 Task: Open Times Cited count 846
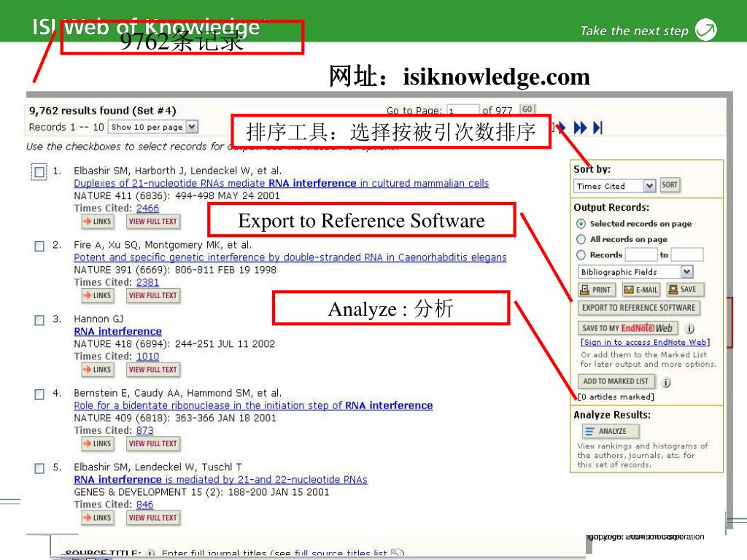coord(145,505)
